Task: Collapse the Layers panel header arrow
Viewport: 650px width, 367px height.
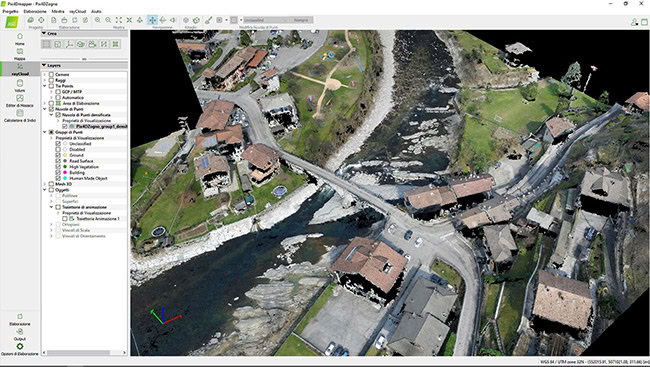Action: coord(44,66)
